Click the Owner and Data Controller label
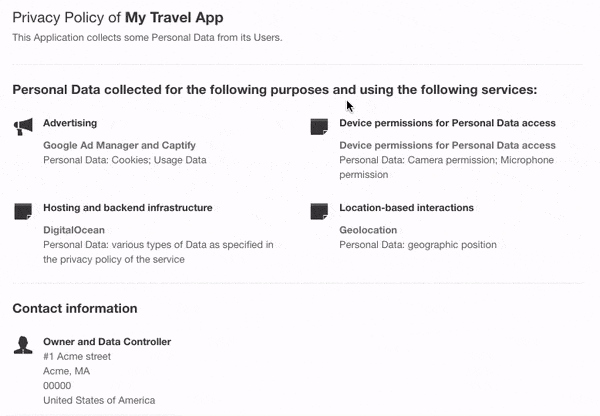600x416 pixels. (107, 342)
